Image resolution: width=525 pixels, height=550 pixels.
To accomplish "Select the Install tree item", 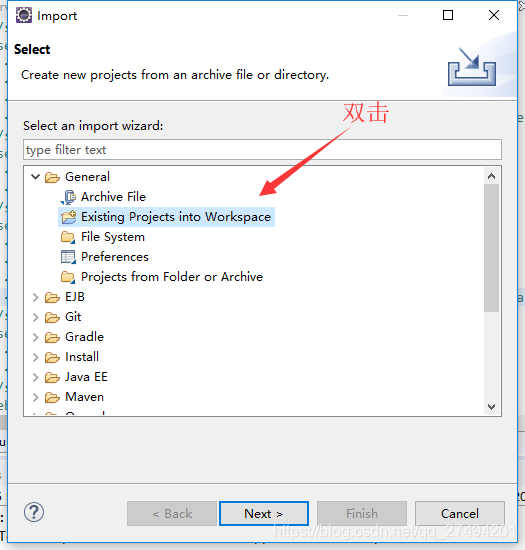I will [82, 357].
